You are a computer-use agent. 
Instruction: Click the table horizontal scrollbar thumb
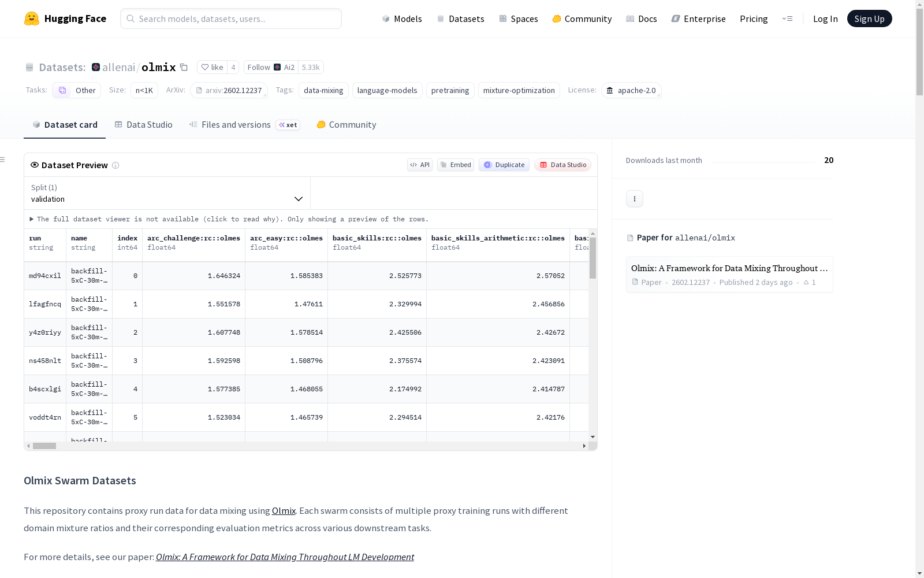pyautogui.click(x=44, y=446)
